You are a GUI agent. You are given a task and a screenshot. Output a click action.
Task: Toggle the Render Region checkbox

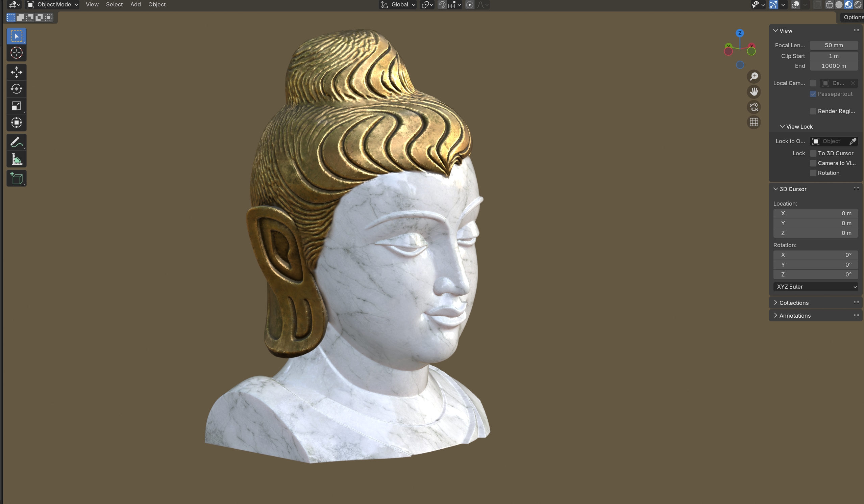[x=813, y=111]
